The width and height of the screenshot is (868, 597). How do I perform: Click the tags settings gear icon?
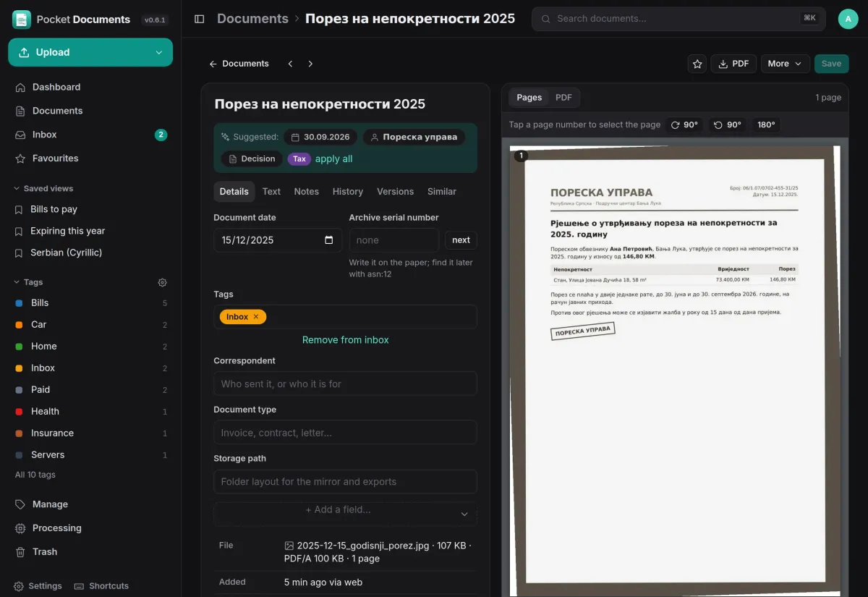(x=163, y=282)
